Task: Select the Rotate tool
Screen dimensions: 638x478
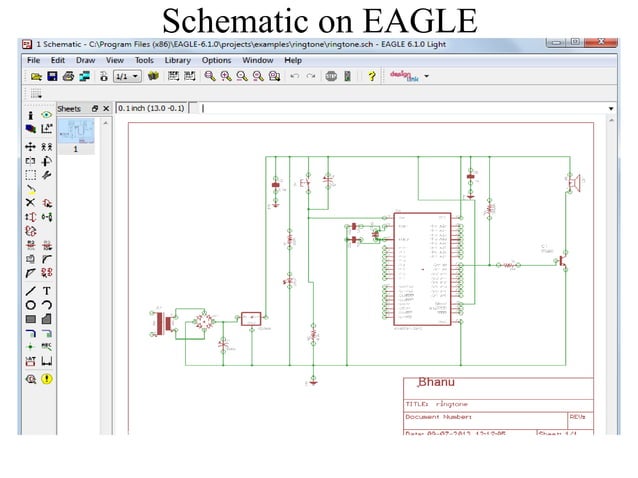Action: pyautogui.click(x=47, y=161)
